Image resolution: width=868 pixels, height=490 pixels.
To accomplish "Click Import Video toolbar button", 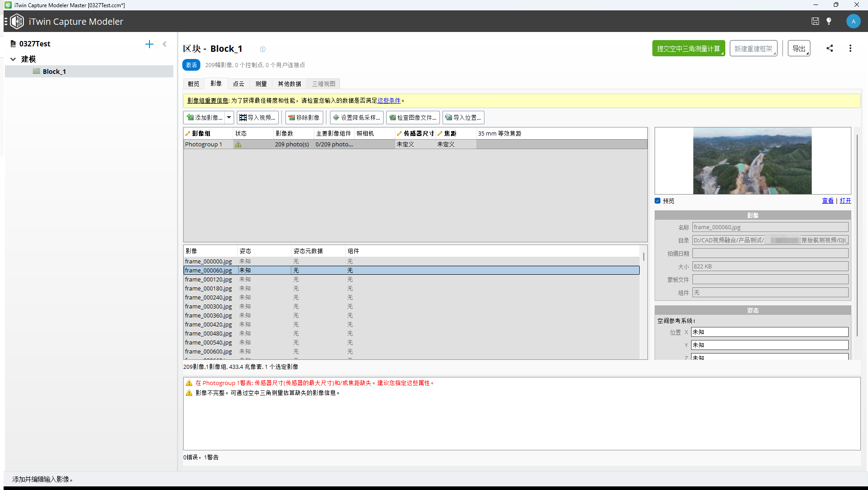I will click(258, 118).
